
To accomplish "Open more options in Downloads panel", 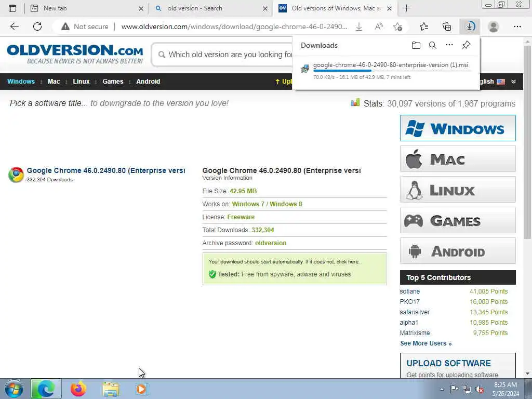I will tap(449, 45).
